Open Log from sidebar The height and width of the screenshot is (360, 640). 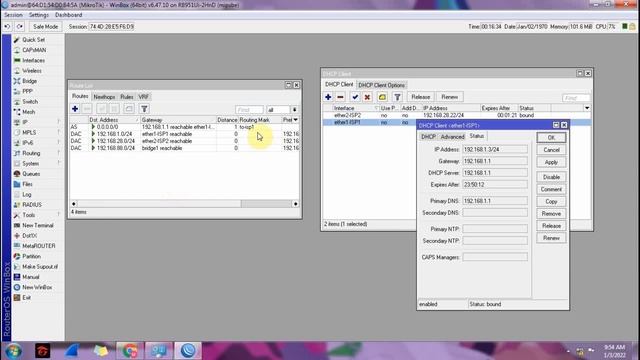[x=27, y=194]
